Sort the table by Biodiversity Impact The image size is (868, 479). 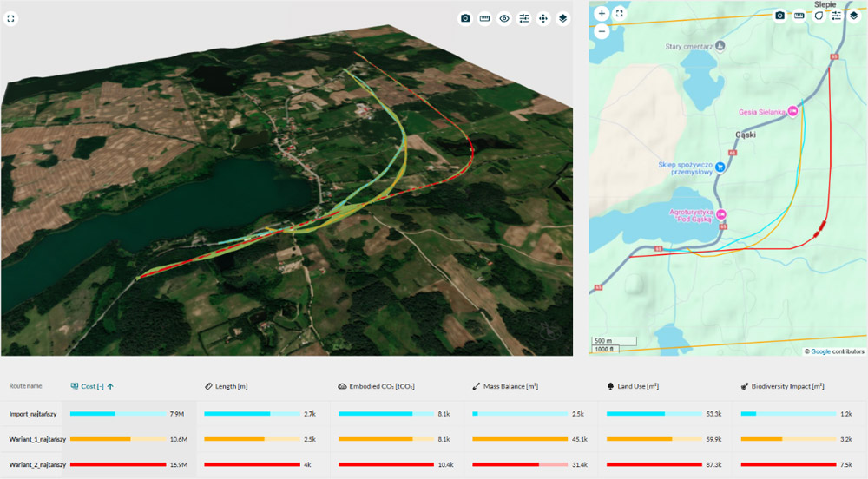[782, 386]
